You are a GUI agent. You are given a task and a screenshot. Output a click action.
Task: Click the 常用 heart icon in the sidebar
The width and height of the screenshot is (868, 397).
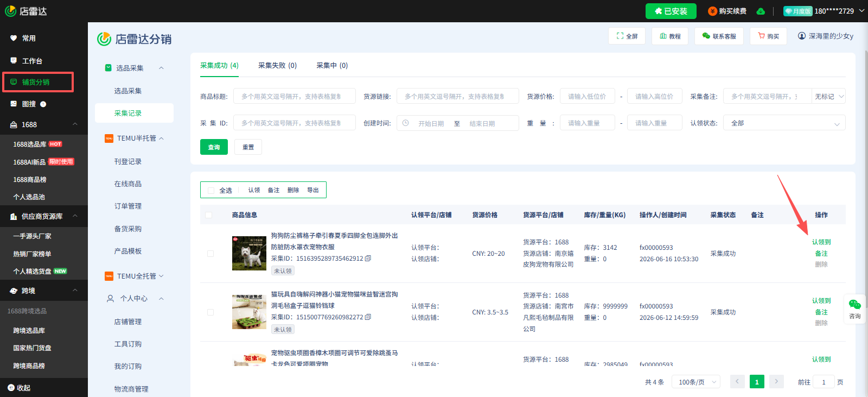[x=14, y=38]
